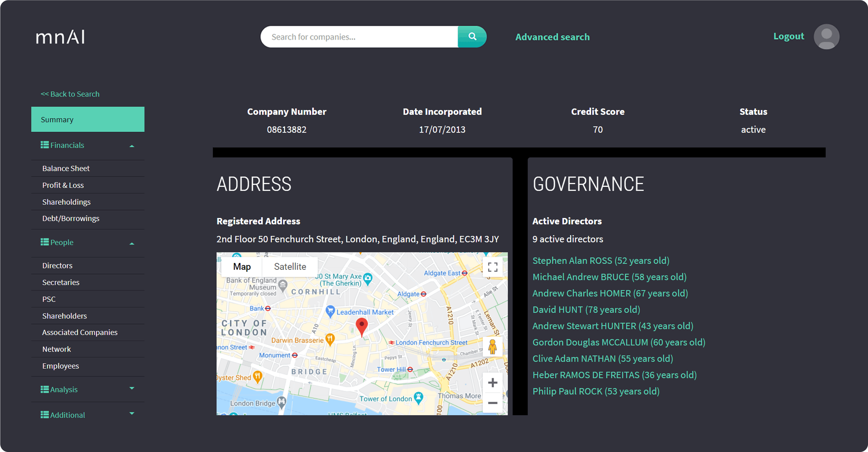This screenshot has width=868, height=452.
Task: Zoom out the map with minus button
Action: pos(493,403)
